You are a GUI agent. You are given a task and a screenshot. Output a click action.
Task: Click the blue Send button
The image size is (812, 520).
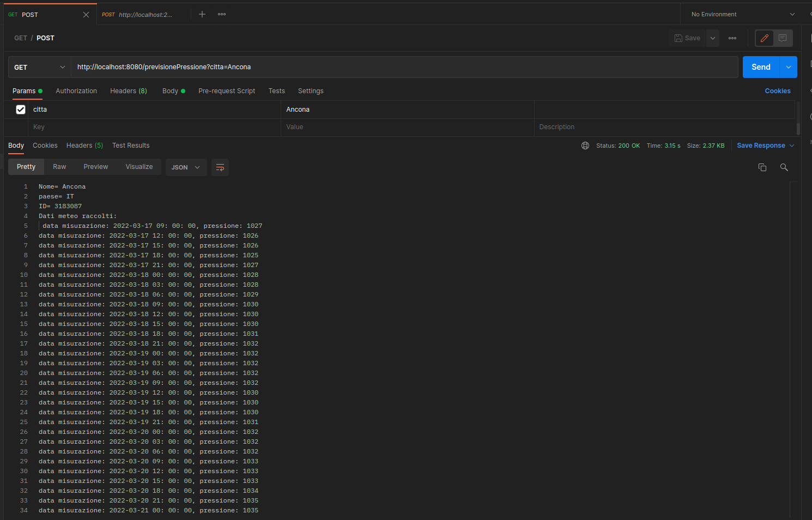click(x=761, y=67)
